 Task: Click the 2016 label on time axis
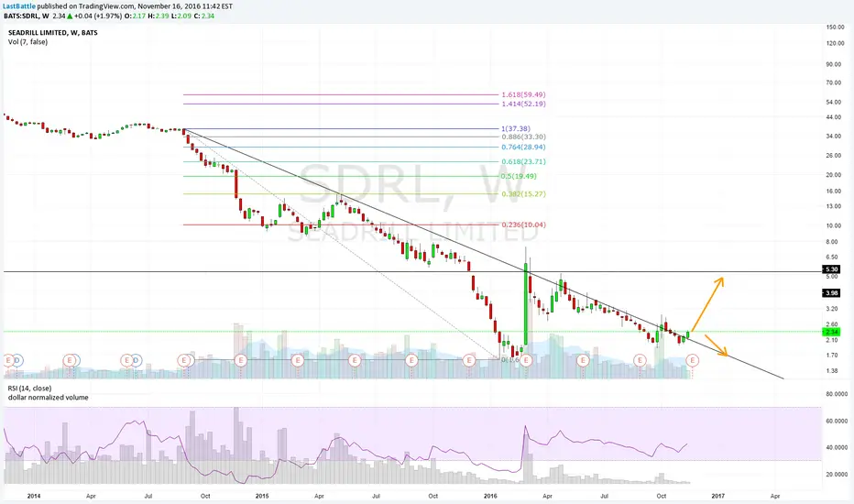coord(490,497)
